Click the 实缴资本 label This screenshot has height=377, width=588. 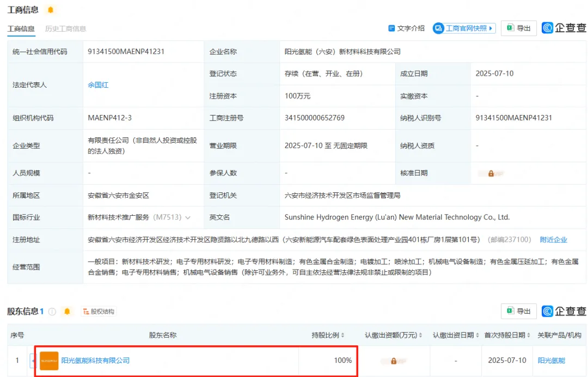[x=414, y=96]
